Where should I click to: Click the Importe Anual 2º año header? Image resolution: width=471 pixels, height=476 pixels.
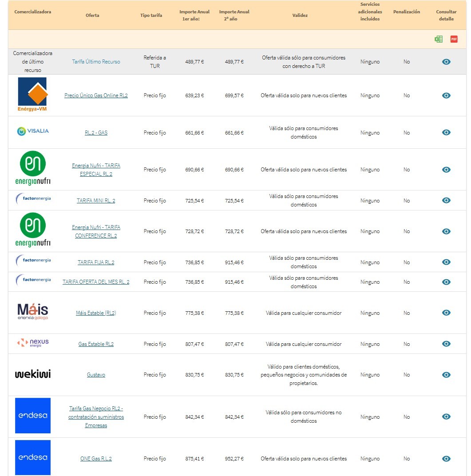pos(234,15)
